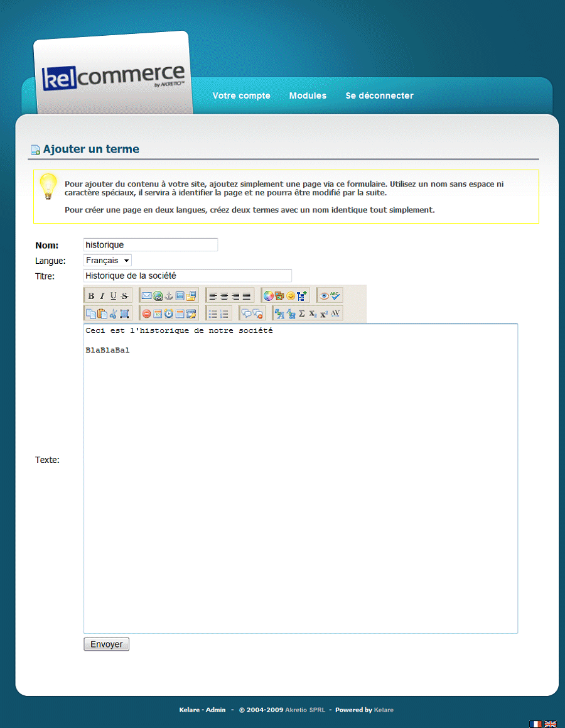The height and width of the screenshot is (728, 565).
Task: Click the Titre input field
Action: 187,276
